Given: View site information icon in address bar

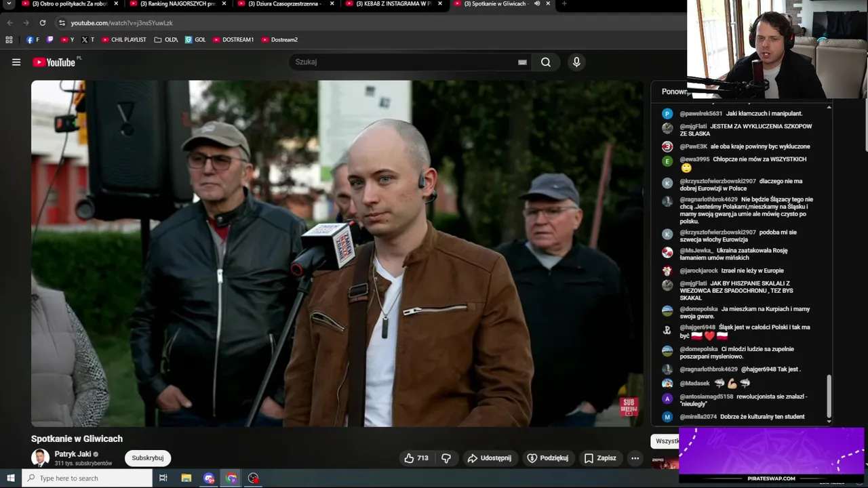Looking at the screenshot, I should 62,22.
